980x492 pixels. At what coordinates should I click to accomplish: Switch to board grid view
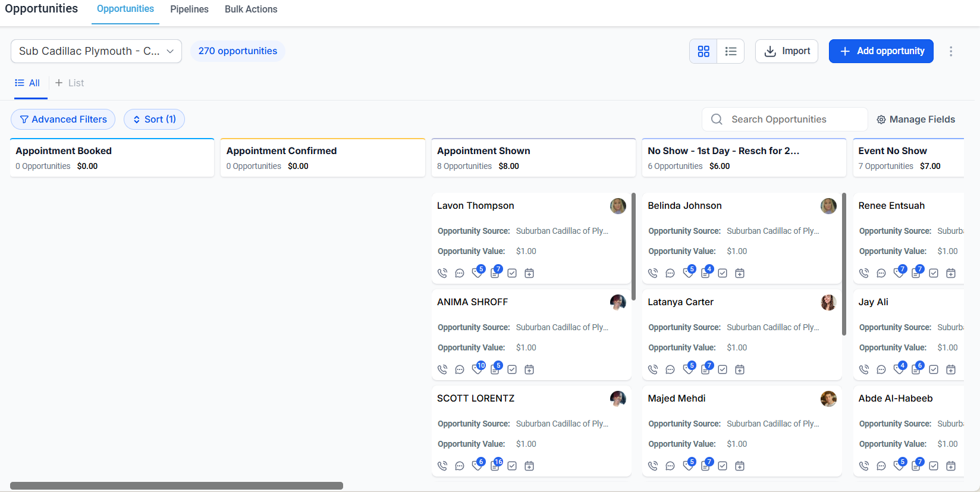[x=703, y=51]
